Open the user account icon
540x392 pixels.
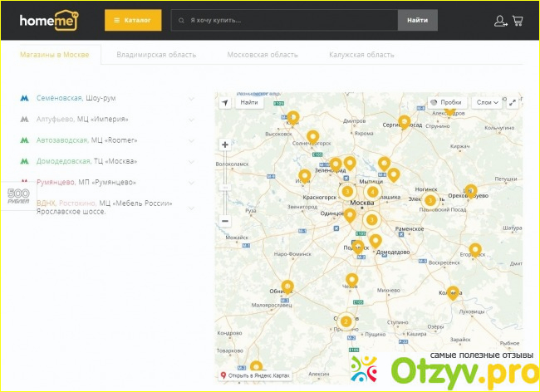(499, 21)
